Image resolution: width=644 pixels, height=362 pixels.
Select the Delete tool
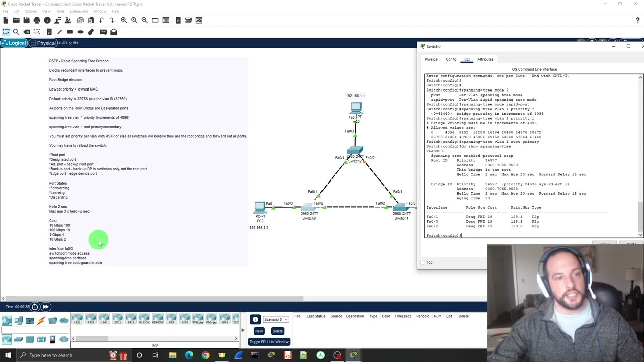(26, 32)
